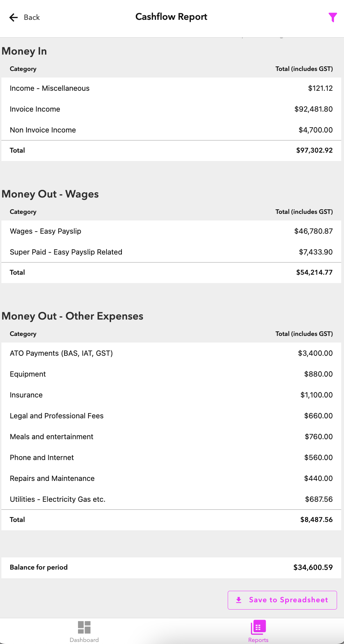Select the Utilities - Electricity Gas row
This screenshot has height=644, width=344.
click(171, 499)
